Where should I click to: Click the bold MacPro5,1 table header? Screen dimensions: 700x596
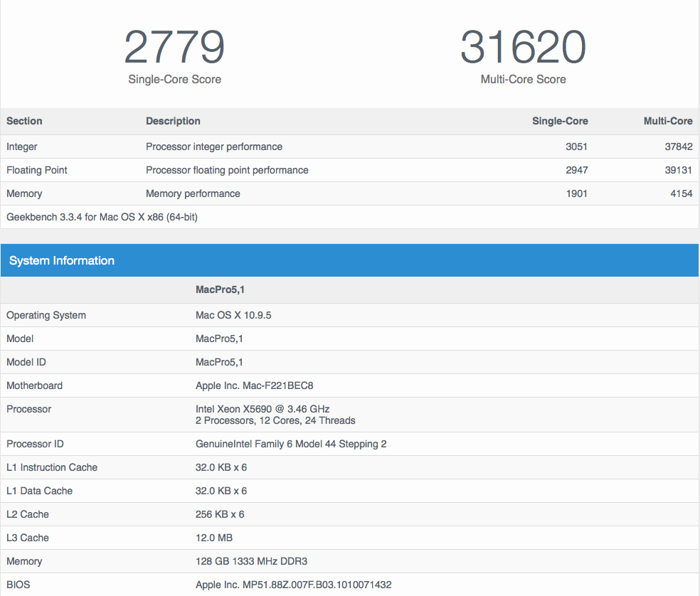click(x=220, y=289)
